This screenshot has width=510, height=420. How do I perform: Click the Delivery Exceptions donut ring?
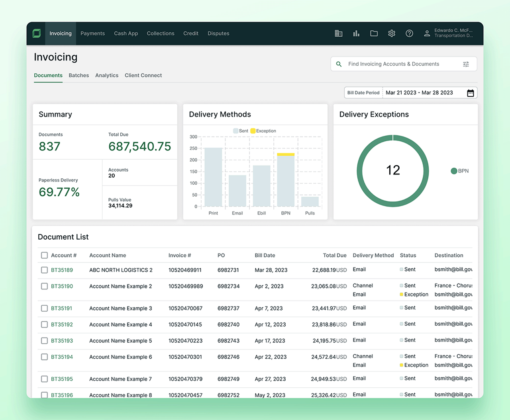click(x=360, y=171)
